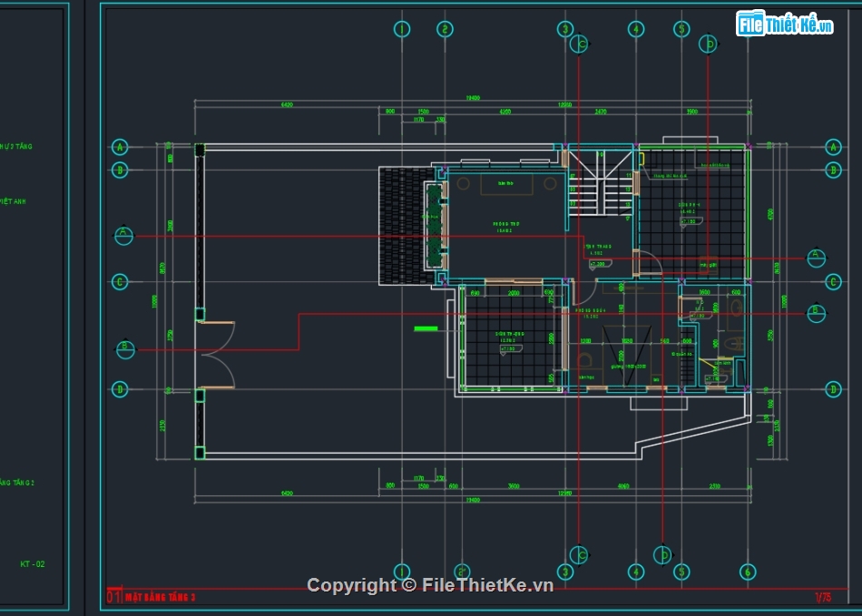Click axis bubble A on left side
The image size is (862, 616).
pos(119,147)
